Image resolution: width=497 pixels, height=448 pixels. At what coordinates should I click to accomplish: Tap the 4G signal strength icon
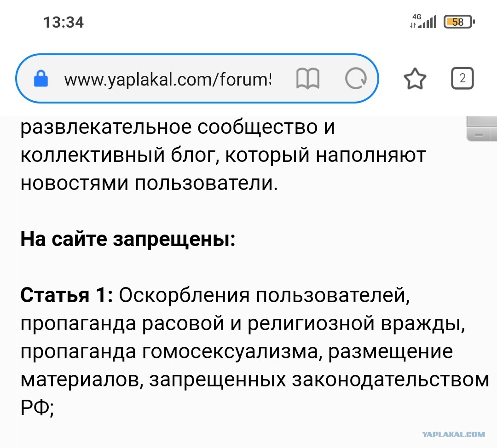[423, 21]
